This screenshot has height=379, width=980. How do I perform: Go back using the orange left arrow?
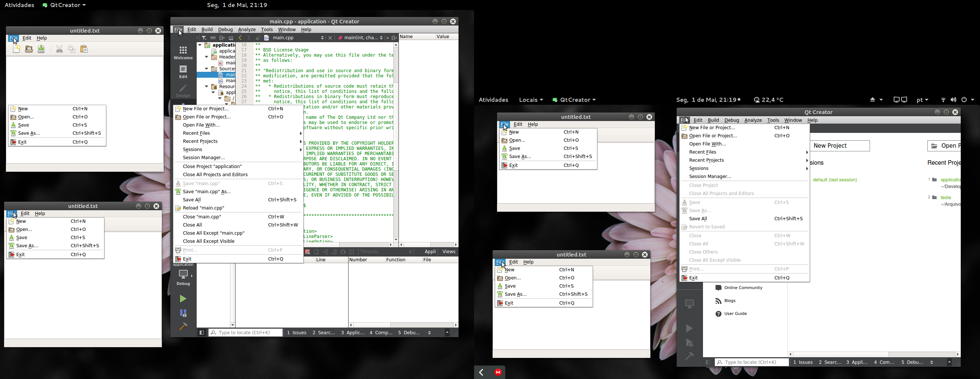pos(240,38)
